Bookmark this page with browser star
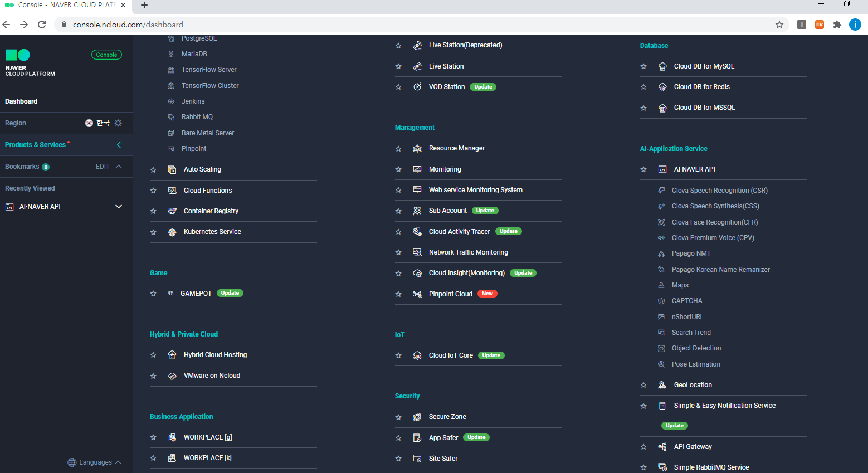This screenshot has height=473, width=868. click(x=779, y=25)
